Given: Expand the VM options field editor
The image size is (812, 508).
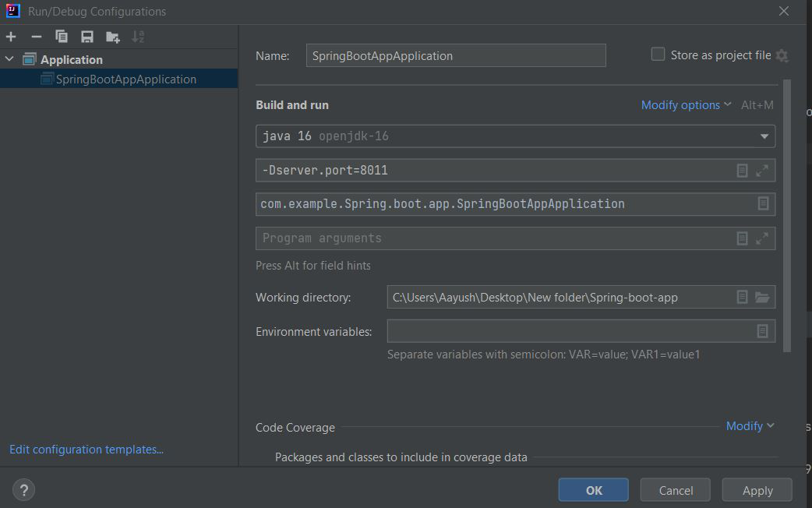Looking at the screenshot, I should coord(762,170).
